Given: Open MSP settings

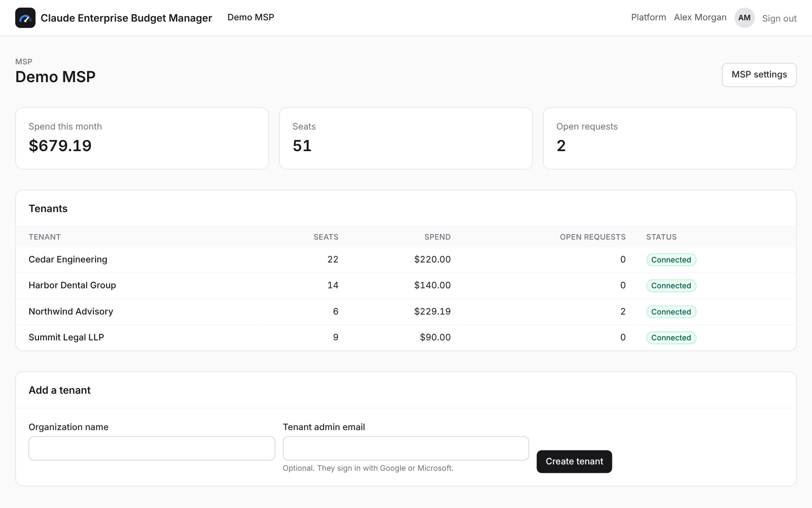Looking at the screenshot, I should coord(759,75).
